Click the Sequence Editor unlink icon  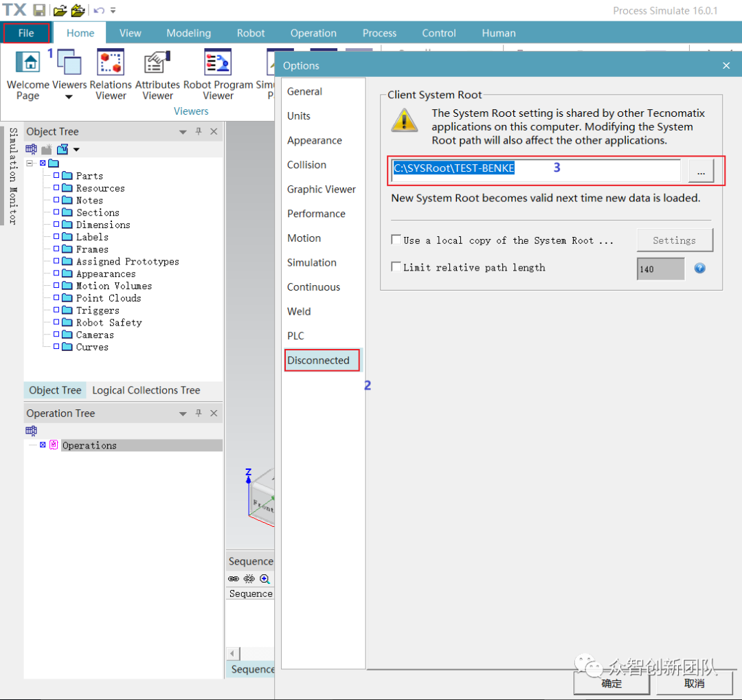249,578
